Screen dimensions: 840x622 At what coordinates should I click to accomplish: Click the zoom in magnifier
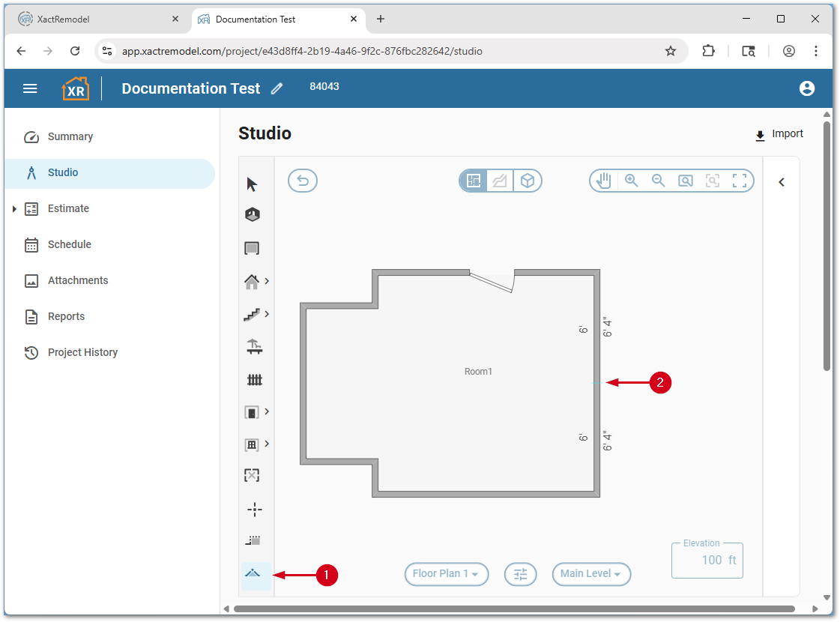[632, 181]
